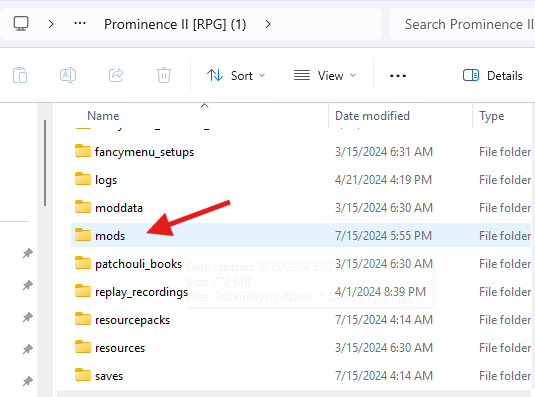535x397 pixels.
Task: Click folder icon next to resourcepacks
Action: [83, 319]
